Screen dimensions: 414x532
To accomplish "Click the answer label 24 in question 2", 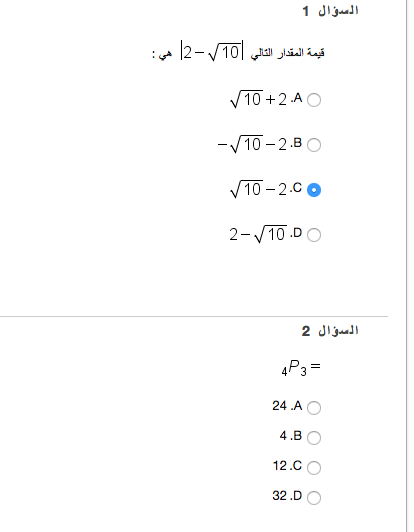I will pyautogui.click(x=279, y=405).
